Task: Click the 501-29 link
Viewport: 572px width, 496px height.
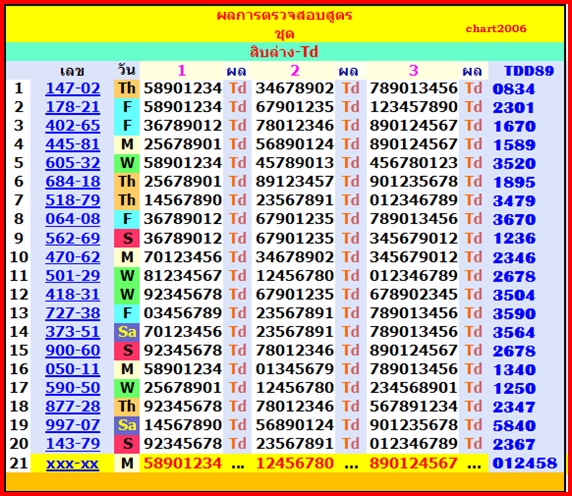Action: [x=73, y=275]
